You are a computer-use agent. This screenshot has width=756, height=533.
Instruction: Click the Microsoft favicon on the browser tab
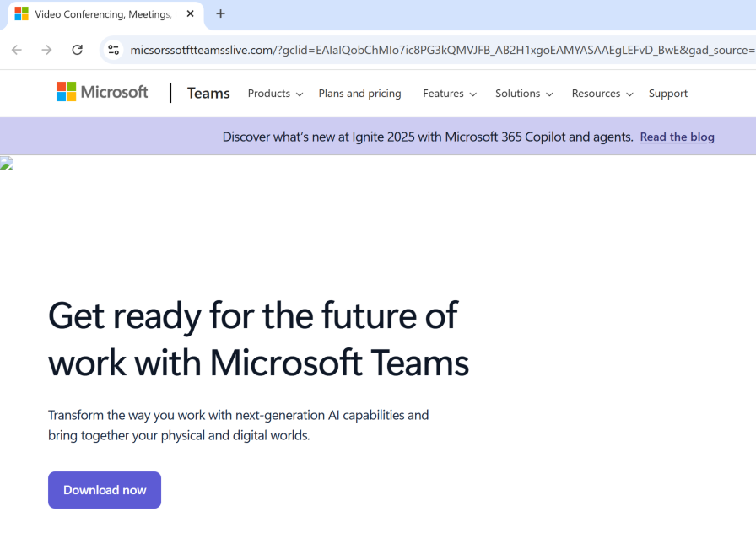tap(21, 14)
